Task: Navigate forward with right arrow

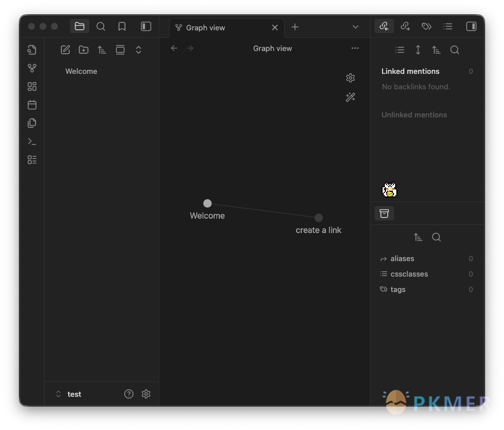Action: tap(190, 48)
